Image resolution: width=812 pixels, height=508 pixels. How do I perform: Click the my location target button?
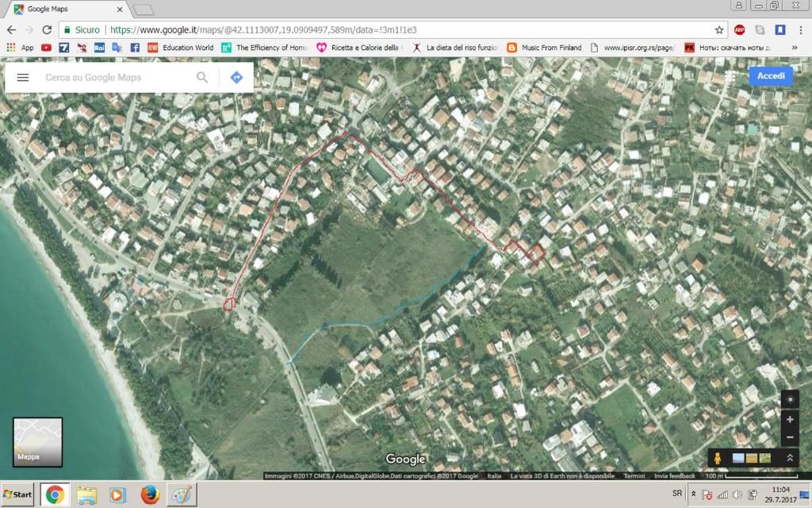[x=790, y=400]
